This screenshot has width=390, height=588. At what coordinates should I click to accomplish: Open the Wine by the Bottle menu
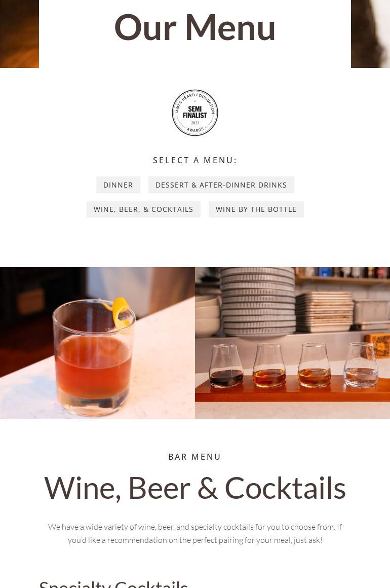click(x=256, y=209)
